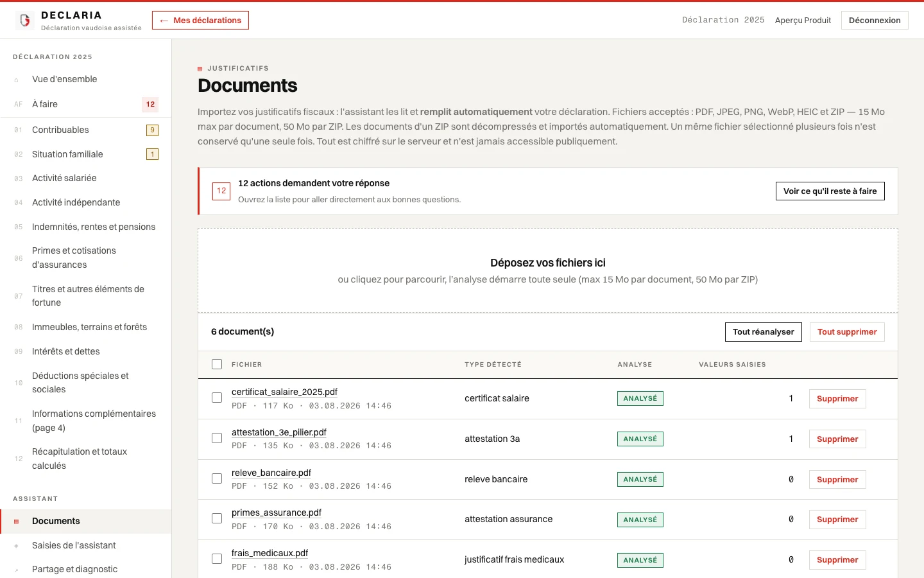
Task: Open Saisies de l'assistant
Action: pos(85,545)
